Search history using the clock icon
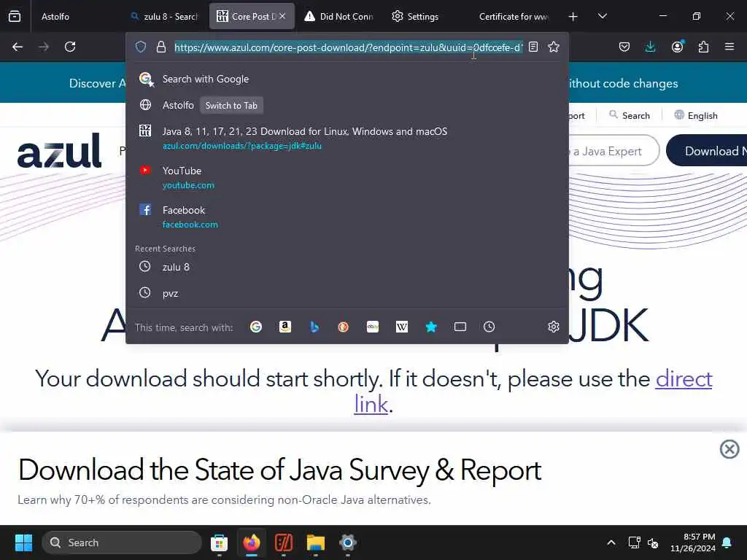The width and height of the screenshot is (747, 560). click(489, 327)
